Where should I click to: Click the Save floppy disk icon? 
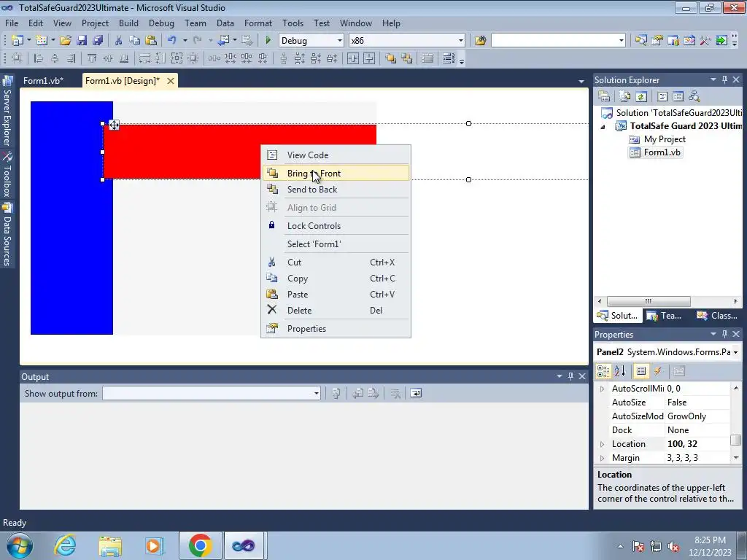[82, 41]
